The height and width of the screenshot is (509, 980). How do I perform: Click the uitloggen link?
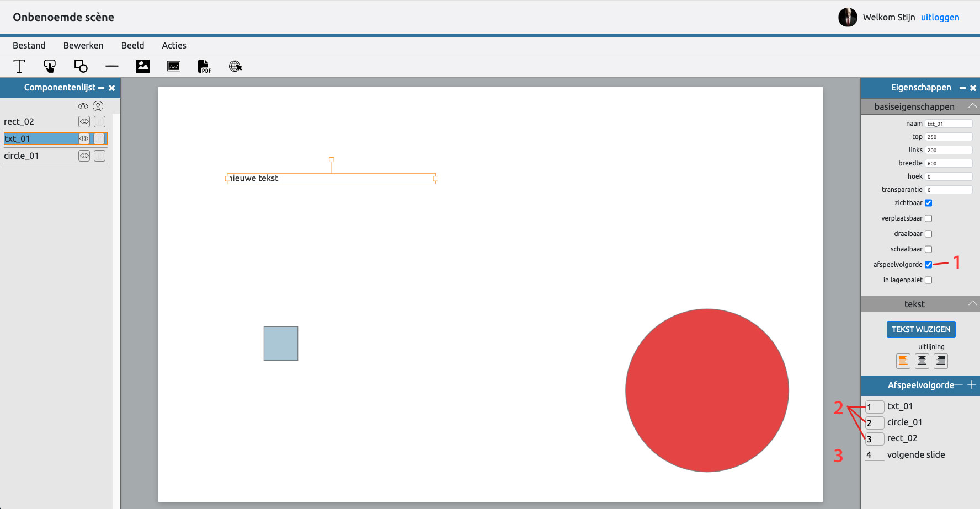(940, 17)
